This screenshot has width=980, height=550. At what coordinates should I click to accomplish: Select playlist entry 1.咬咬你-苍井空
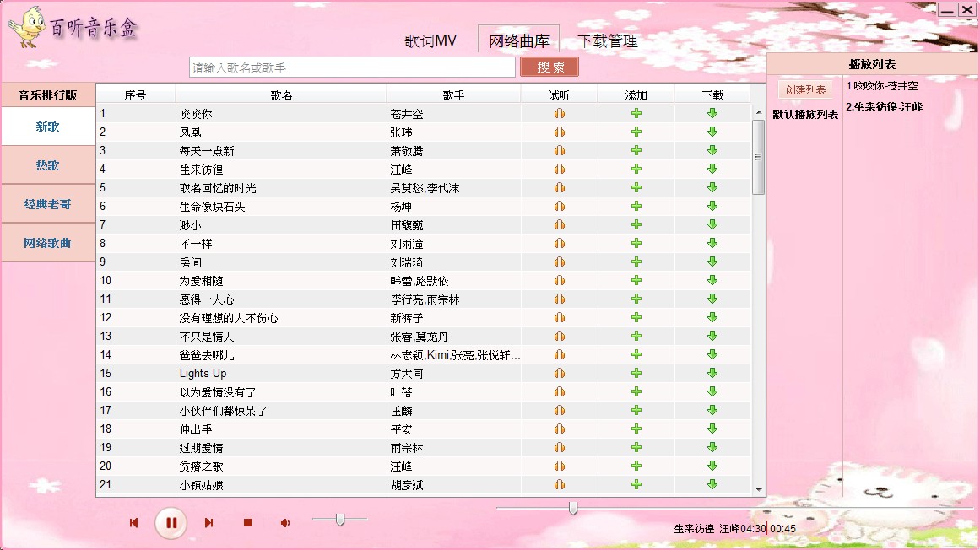pyautogui.click(x=882, y=86)
